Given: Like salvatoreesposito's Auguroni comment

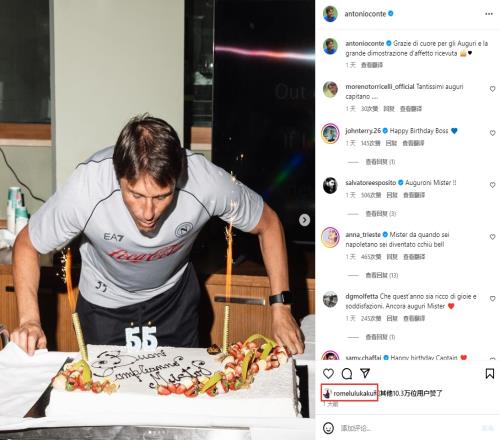Looking at the screenshot, I should click(492, 185).
